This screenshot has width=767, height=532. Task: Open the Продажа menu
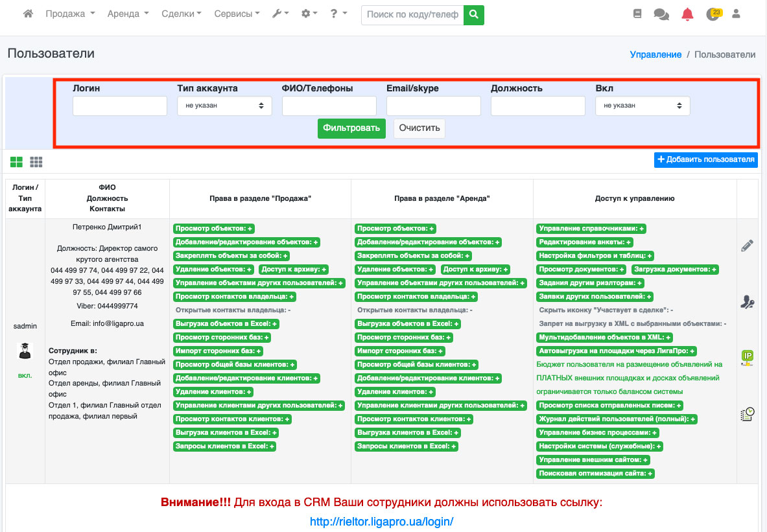pos(70,14)
